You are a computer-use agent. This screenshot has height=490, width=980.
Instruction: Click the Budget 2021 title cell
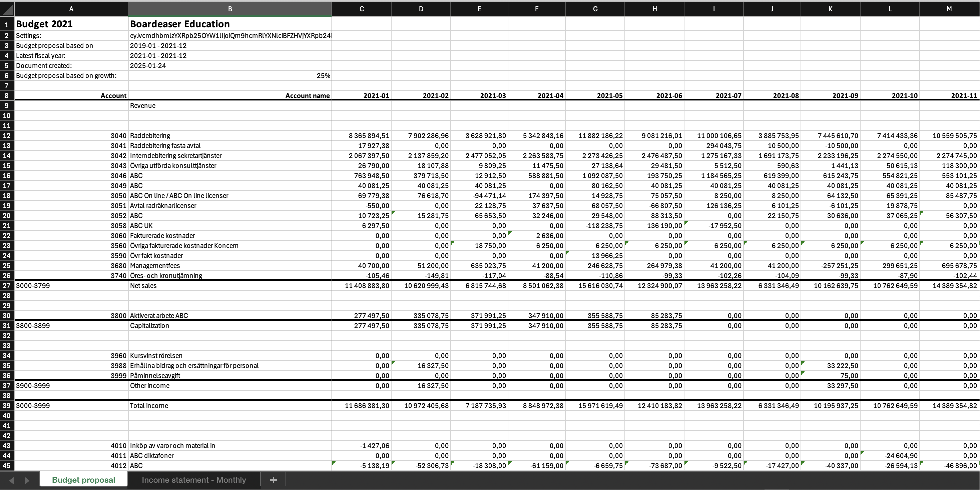point(71,24)
